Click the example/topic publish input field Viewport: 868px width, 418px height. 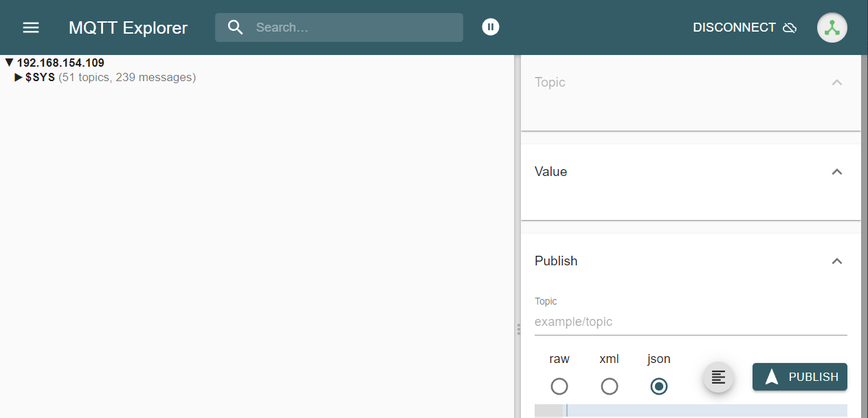690,322
